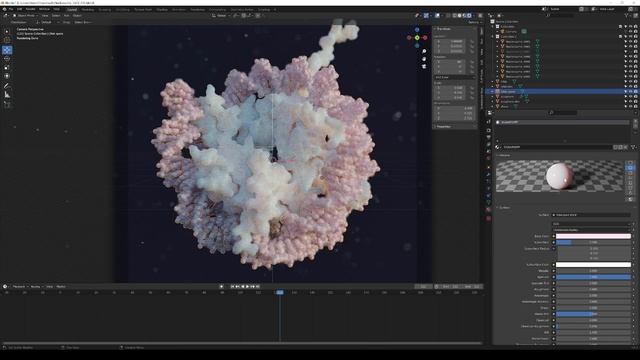Open the timeline Playback menu
The height and width of the screenshot is (360, 640).
pyautogui.click(x=19, y=287)
